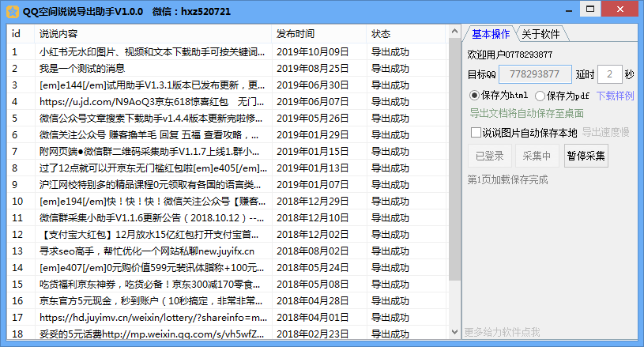Click the date 2018年12月29日
The height and width of the screenshot is (347, 644).
pyautogui.click(x=313, y=202)
